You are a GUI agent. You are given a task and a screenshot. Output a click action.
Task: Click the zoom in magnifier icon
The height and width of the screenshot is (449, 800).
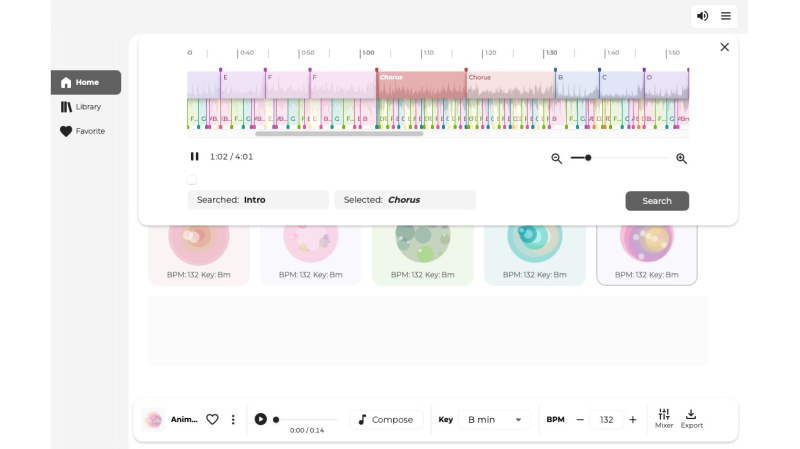[681, 158]
